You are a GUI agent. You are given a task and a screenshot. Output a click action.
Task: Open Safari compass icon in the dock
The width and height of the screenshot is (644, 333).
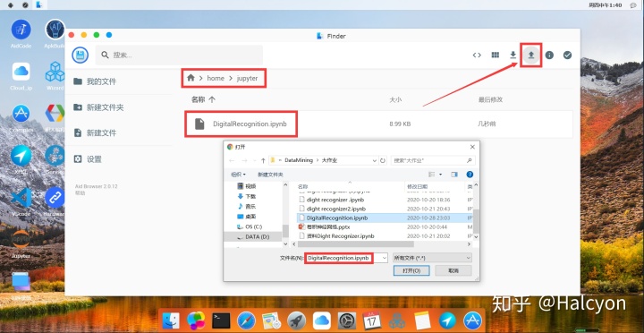246,320
